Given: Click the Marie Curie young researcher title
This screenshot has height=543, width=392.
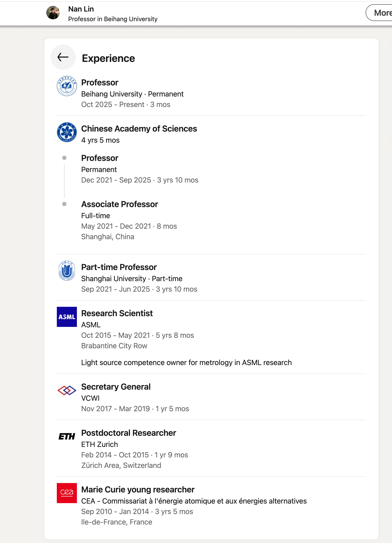Looking at the screenshot, I should click(x=138, y=490).
